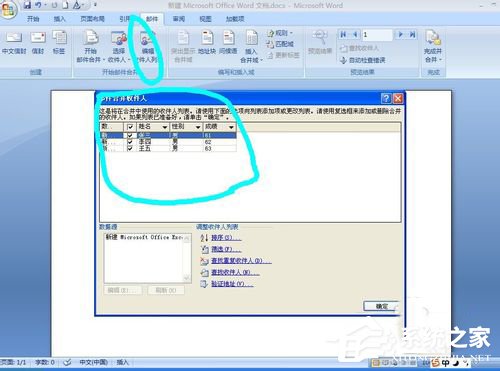Click 自动检查错误 in the ribbon
500x371 pixels.
[363, 60]
